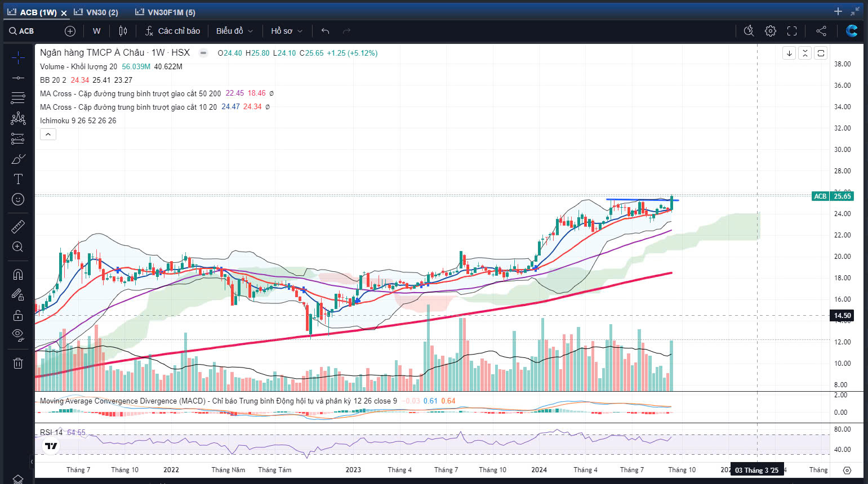The width and height of the screenshot is (868, 484).
Task: Open chart settings gear in toolbar
Action: (x=771, y=31)
